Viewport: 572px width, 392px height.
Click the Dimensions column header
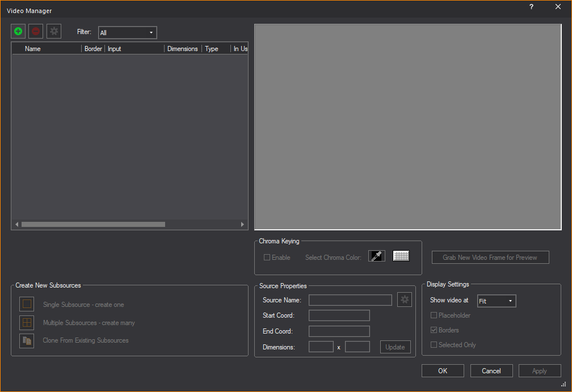point(182,49)
